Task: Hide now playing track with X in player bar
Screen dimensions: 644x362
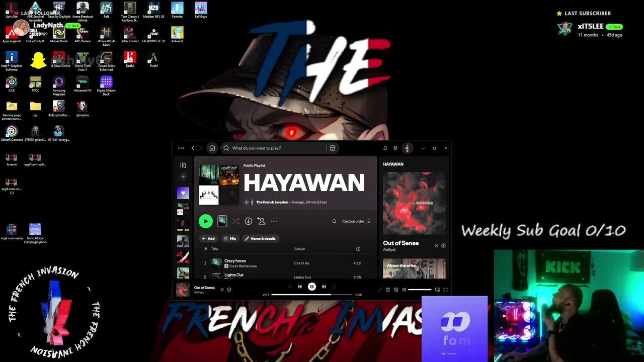Action: [222, 290]
